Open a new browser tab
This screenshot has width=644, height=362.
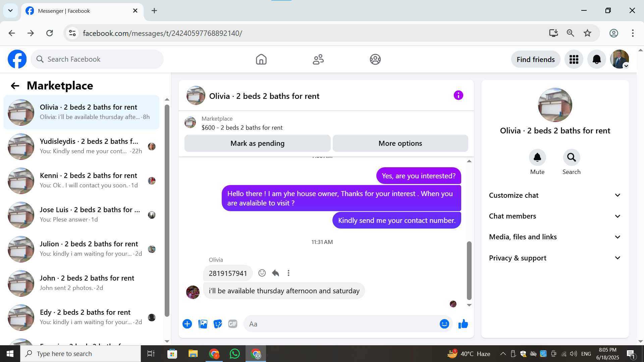coord(154,11)
